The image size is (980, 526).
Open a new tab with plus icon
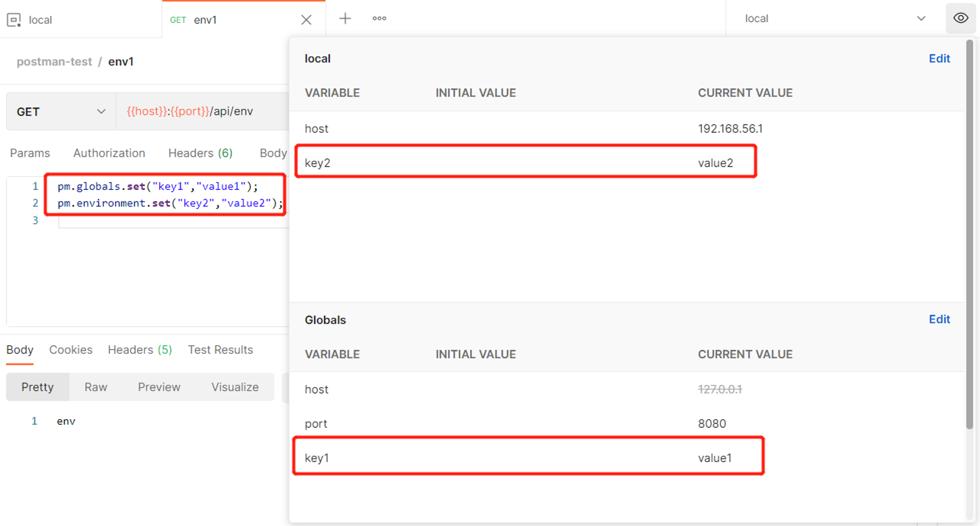[345, 19]
